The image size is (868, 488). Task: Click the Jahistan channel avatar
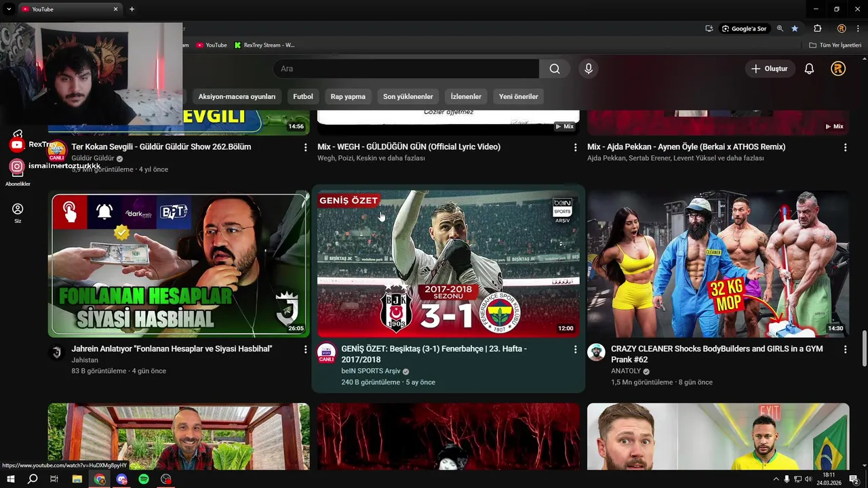point(57,352)
